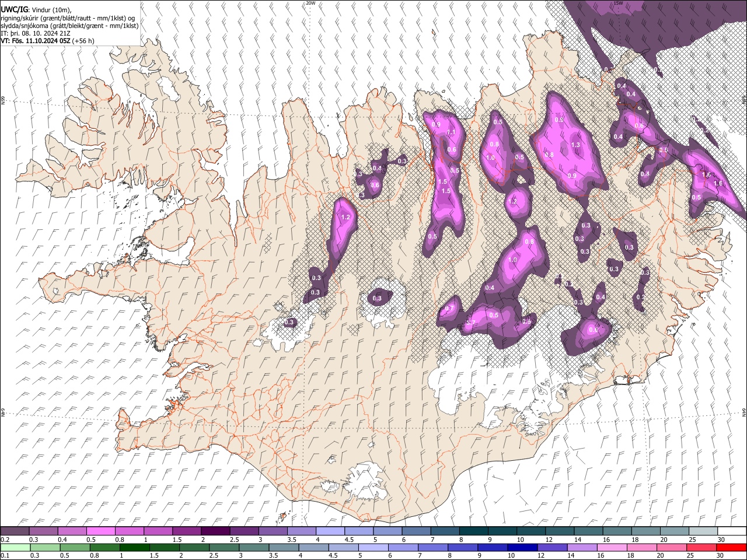Select the white 30 swatch in upper legend
This screenshot has width=747, height=560.
pos(731,531)
